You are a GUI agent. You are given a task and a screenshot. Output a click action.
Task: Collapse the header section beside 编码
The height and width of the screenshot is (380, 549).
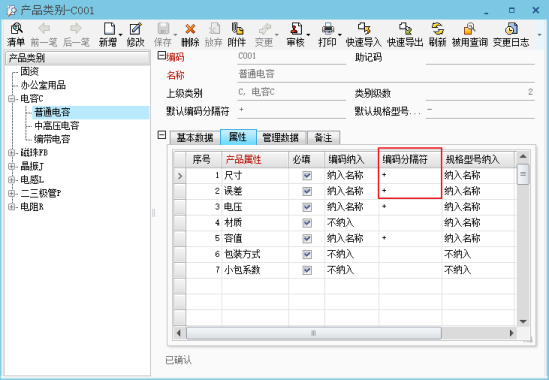coord(161,55)
